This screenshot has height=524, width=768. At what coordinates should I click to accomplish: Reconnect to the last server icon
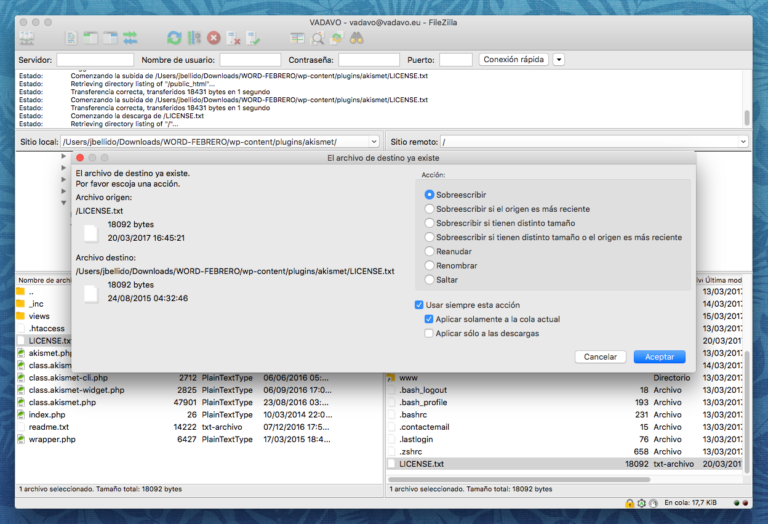click(253, 38)
